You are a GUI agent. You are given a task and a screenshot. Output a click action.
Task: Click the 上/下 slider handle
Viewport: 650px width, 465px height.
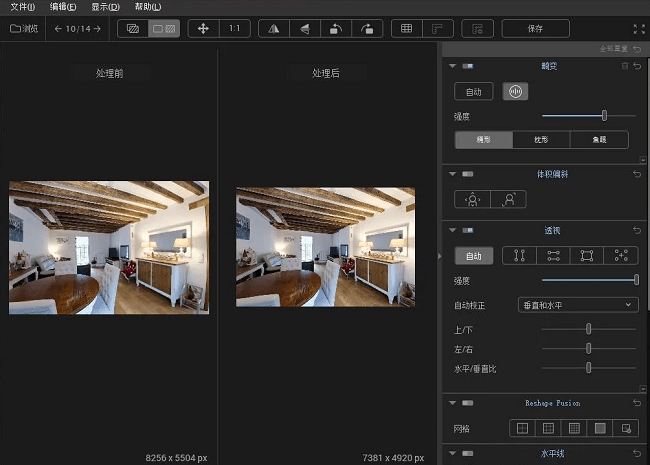pos(589,328)
